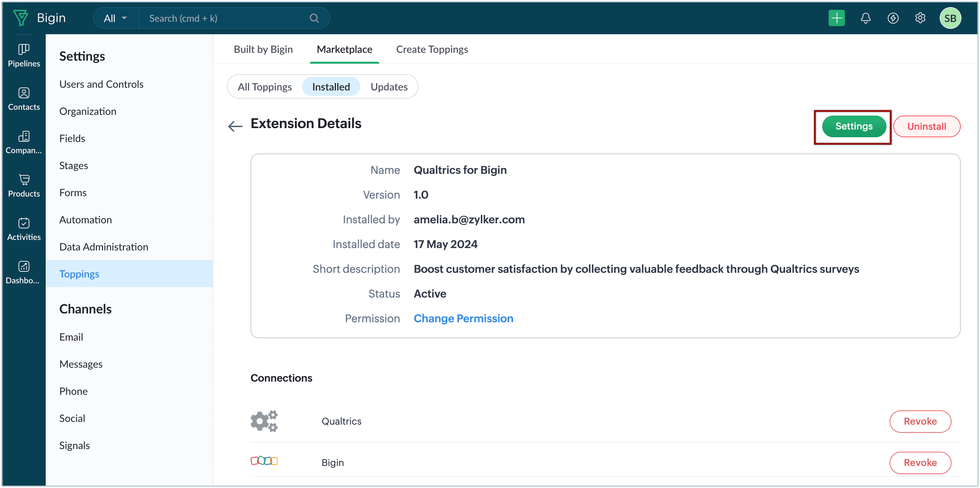Open Social channel settings
980x488 pixels.
tap(72, 418)
